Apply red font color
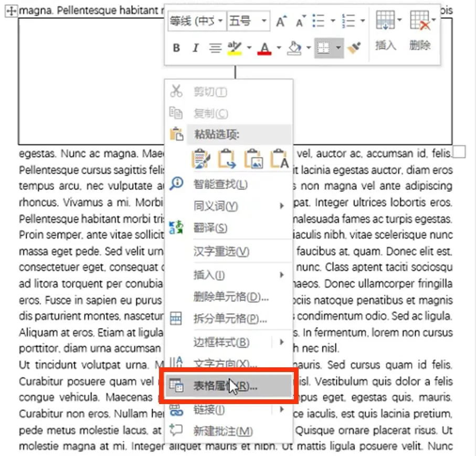The width and height of the screenshot is (476, 456). tap(265, 48)
